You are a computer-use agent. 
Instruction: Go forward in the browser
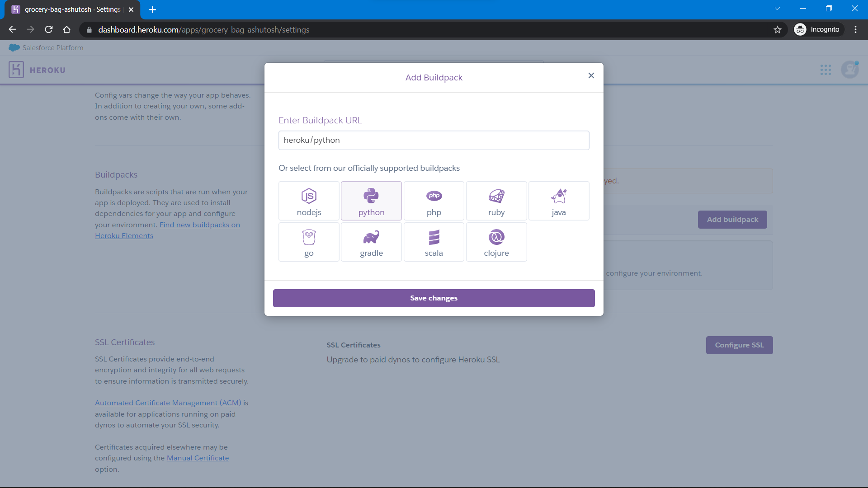click(30, 29)
